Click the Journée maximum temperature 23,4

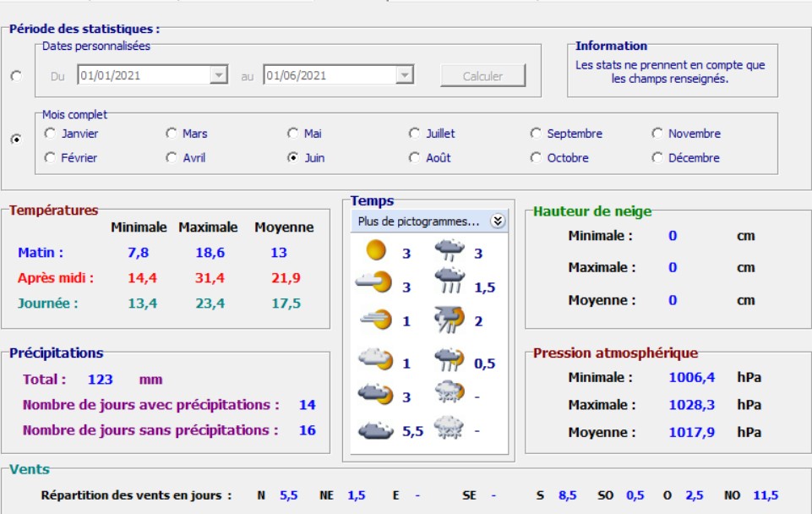(210, 303)
